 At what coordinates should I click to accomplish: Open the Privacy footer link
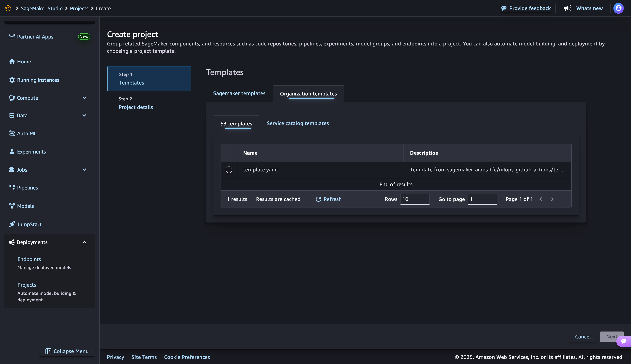click(x=116, y=357)
